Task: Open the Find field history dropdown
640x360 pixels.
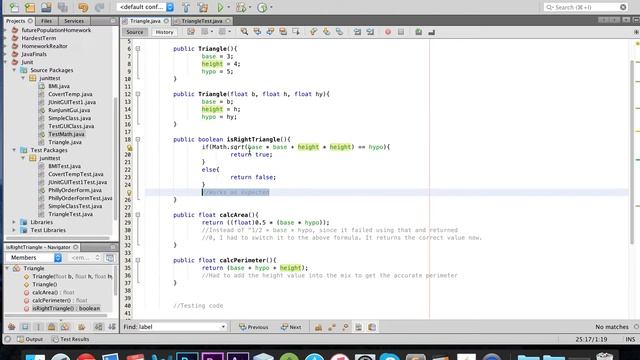Action: 223,327
